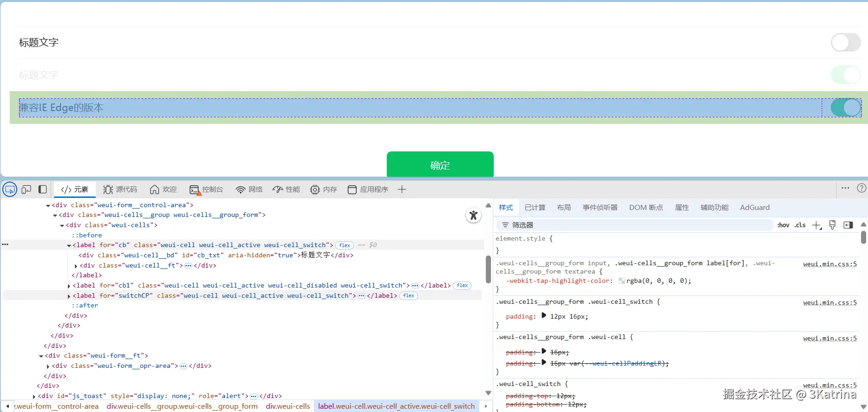Screen dimensions: 868x412
Task: Expand the label for="switchCP" node
Action: (69, 296)
